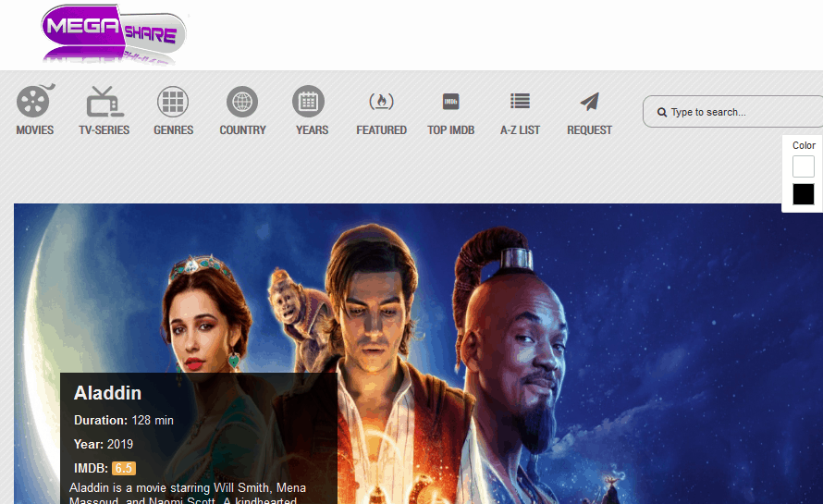Viewport: 823px width, 504px height.
Task: Choose the YEARS menu label
Action: tap(312, 129)
